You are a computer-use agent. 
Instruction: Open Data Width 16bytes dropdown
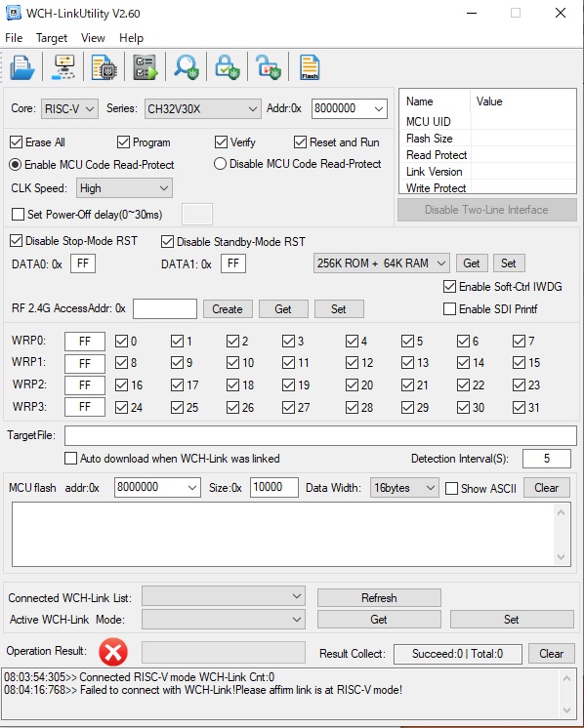(x=404, y=488)
